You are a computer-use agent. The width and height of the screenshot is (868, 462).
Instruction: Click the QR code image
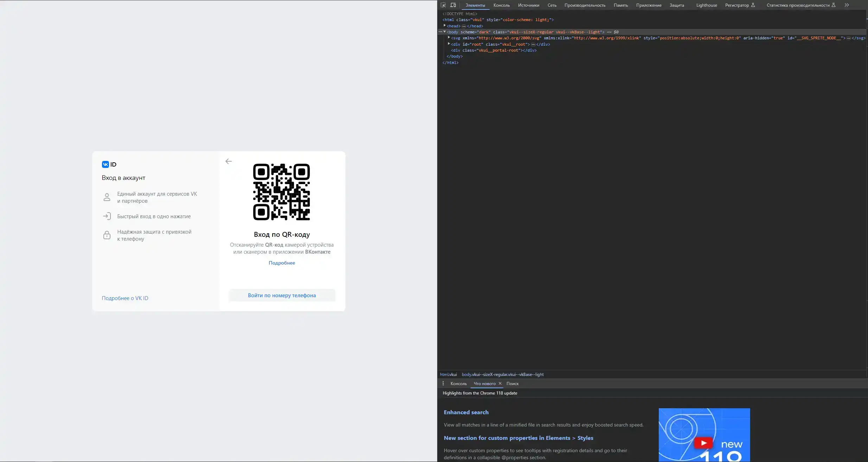coord(281,192)
